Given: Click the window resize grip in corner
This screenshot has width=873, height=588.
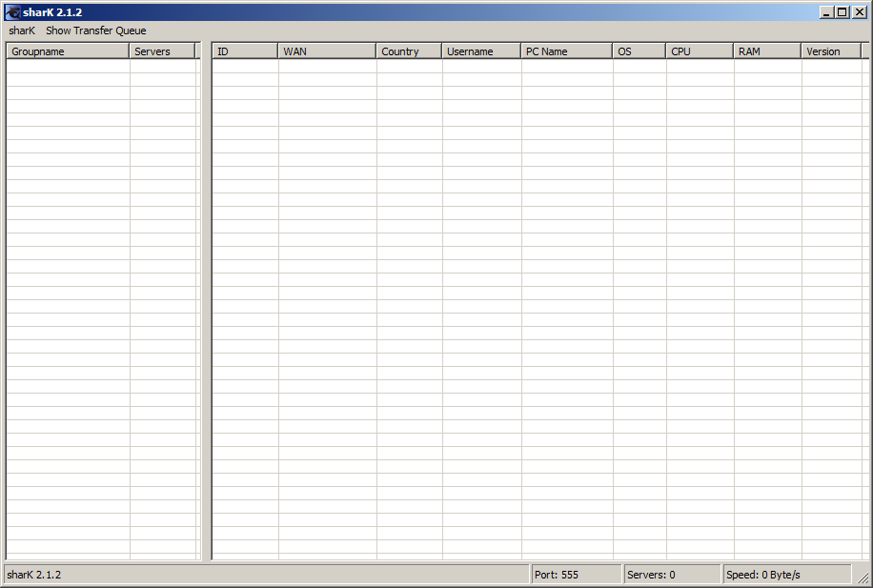Looking at the screenshot, I should [863, 578].
